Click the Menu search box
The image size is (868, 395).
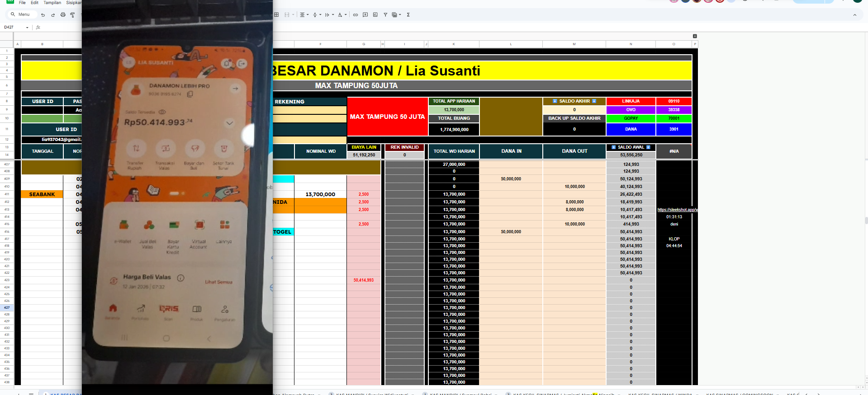tap(22, 14)
